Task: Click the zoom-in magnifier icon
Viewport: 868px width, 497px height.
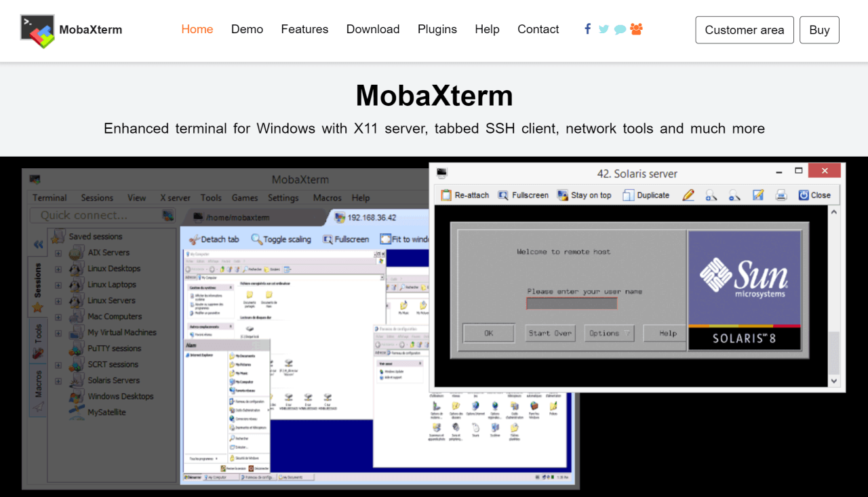Action: coord(711,195)
